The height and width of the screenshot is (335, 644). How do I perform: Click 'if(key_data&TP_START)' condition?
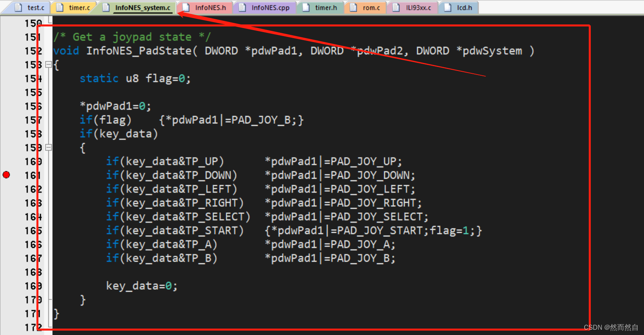175,230
